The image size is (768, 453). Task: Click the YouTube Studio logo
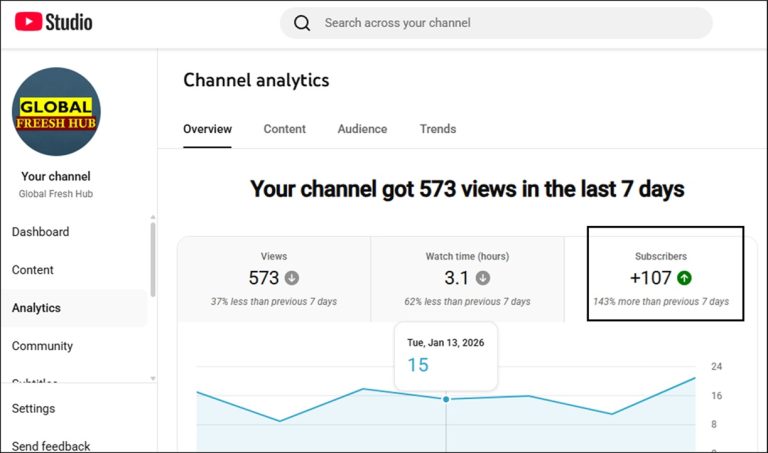(x=54, y=22)
